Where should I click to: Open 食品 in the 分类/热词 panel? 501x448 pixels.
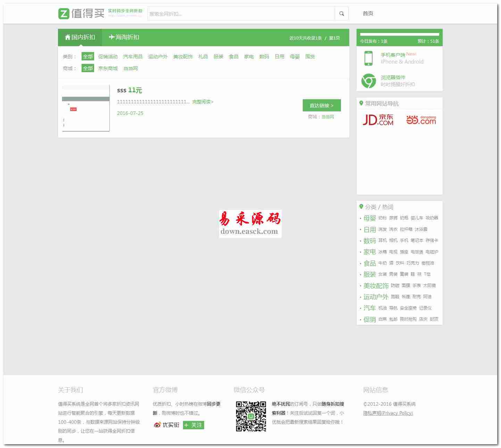(x=370, y=263)
